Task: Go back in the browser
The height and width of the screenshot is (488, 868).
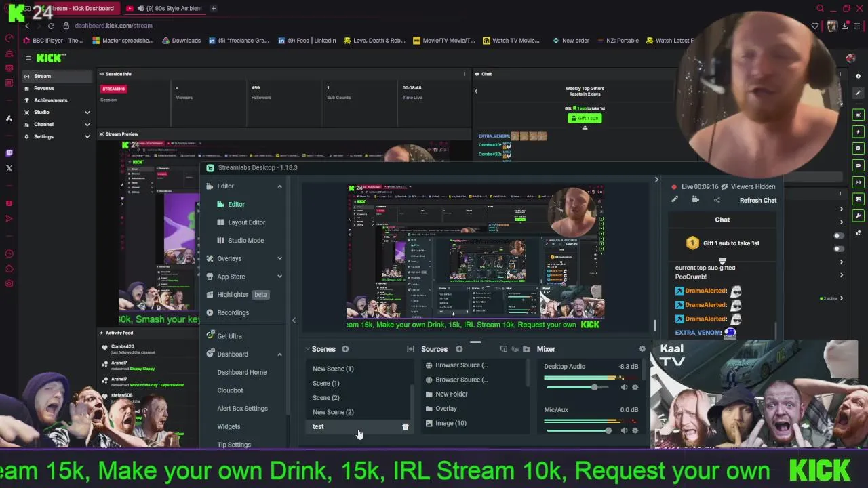Action: pyautogui.click(x=27, y=26)
